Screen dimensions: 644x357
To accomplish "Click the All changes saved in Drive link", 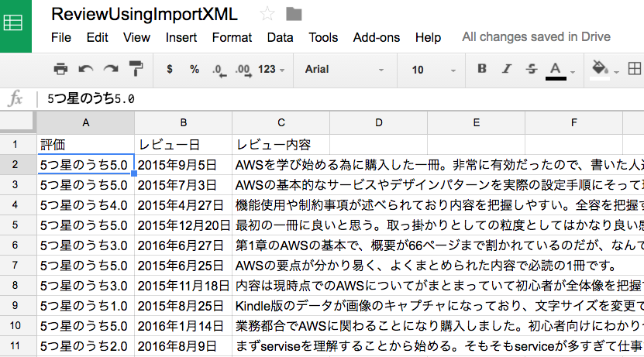I will [x=536, y=37].
